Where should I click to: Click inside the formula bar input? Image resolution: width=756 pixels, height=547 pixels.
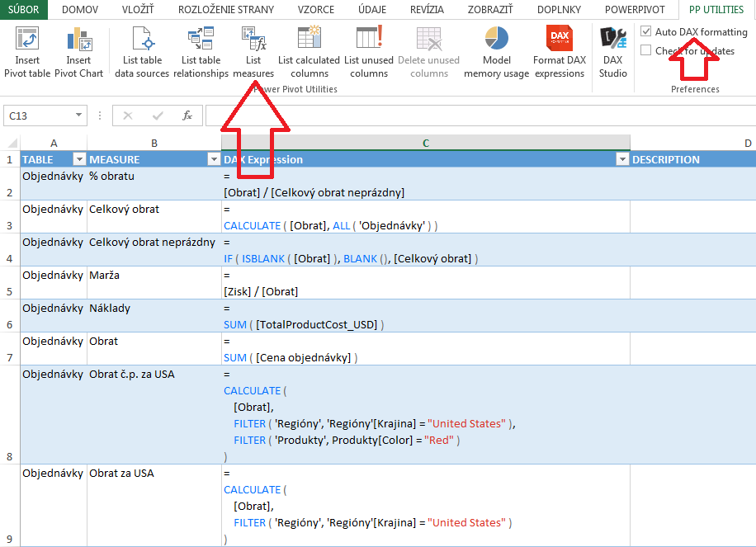pyautogui.click(x=480, y=116)
